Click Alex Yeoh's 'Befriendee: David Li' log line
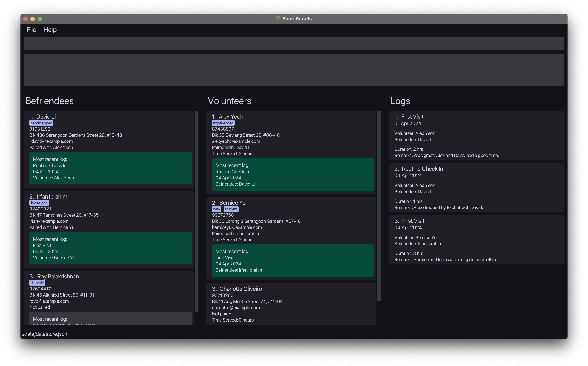This screenshot has width=588, height=366. [x=235, y=184]
